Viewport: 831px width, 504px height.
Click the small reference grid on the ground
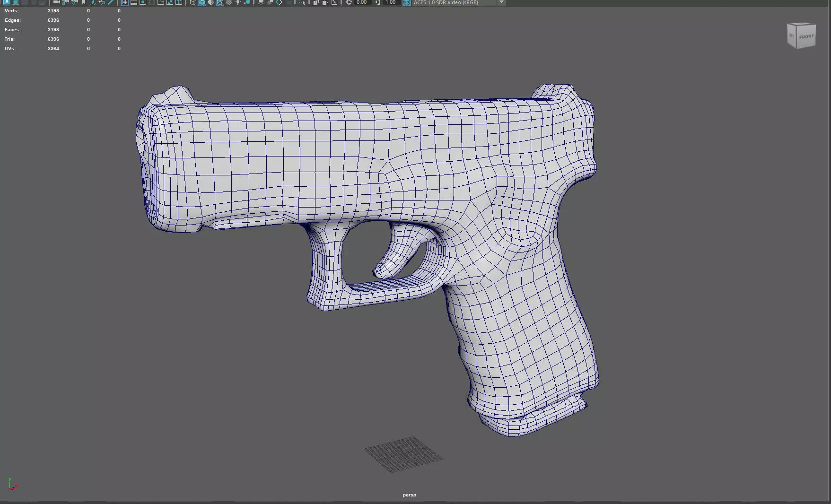click(x=403, y=454)
